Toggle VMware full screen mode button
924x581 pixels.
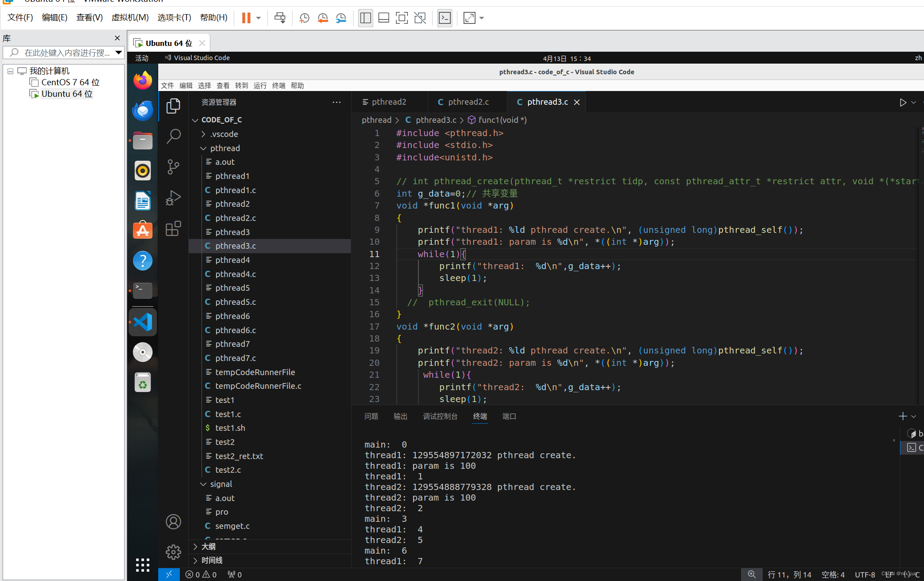[401, 18]
